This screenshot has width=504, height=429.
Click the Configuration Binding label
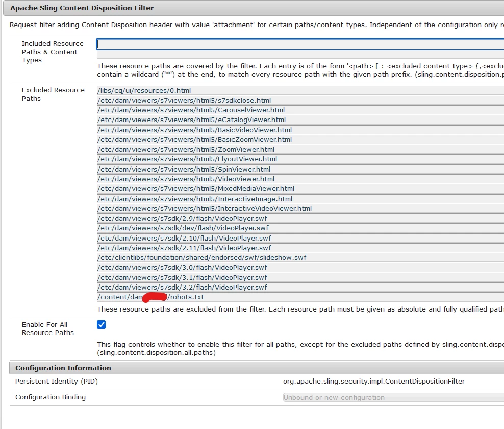51,397
